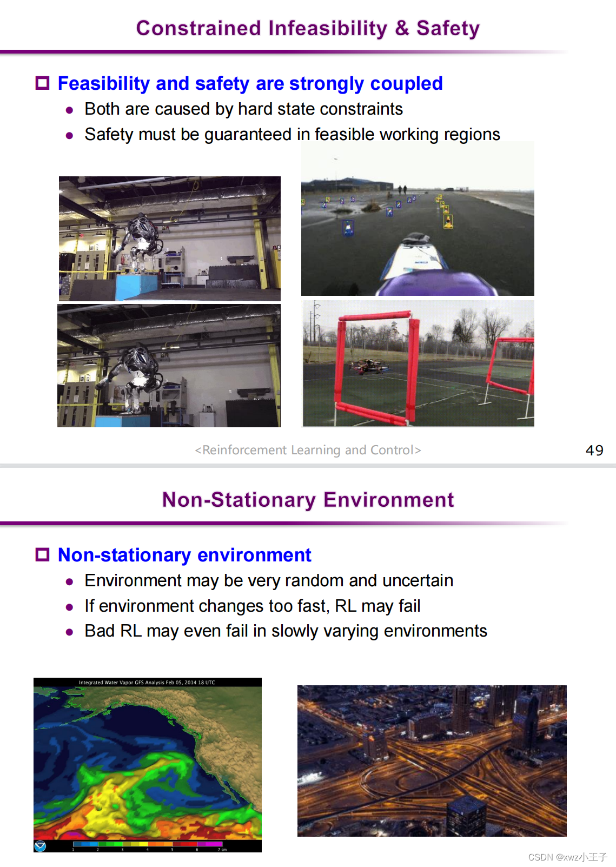Select the heading 'Feasibility and safety are strongly coupled'
This screenshot has width=616, height=867.
(x=250, y=83)
